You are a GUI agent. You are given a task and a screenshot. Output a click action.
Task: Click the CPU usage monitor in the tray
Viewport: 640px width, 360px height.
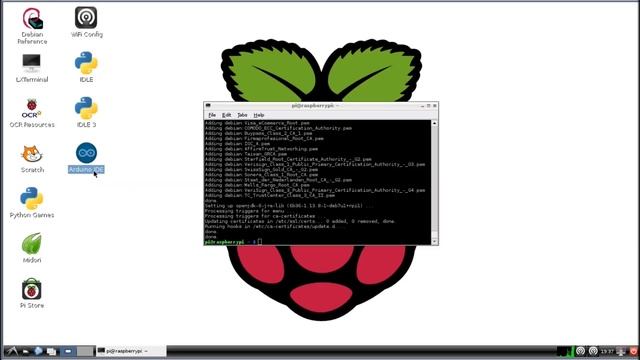565,351
